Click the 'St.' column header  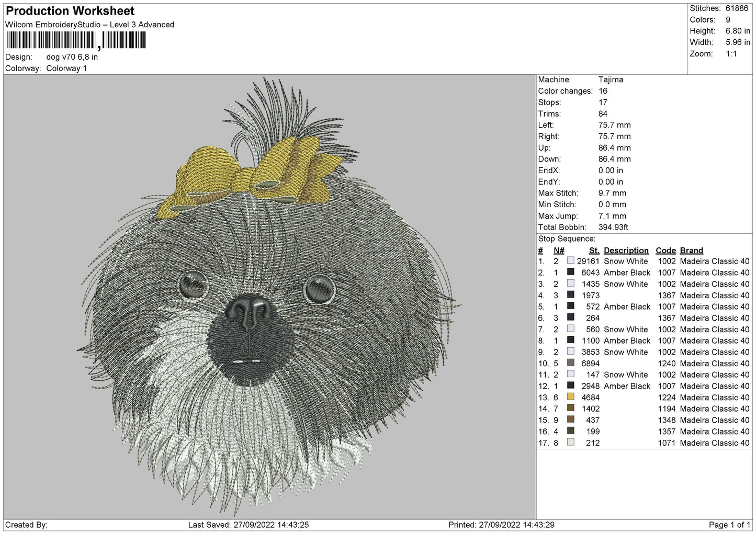tap(594, 251)
